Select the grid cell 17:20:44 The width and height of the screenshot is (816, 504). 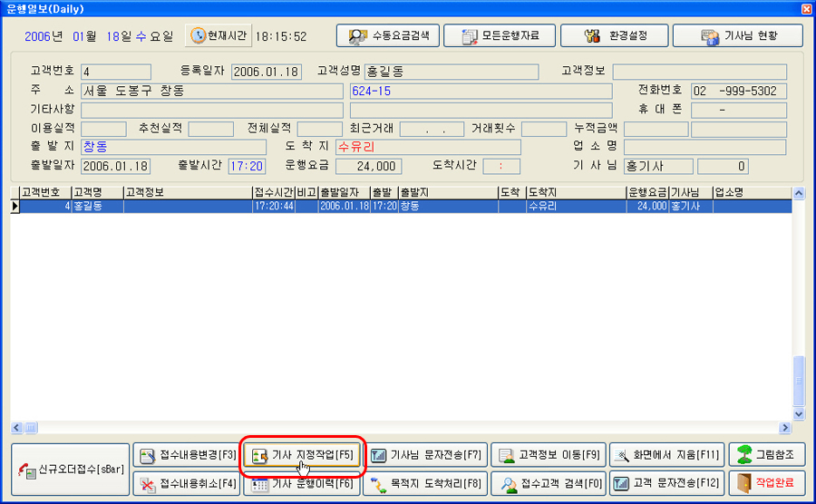pos(274,206)
